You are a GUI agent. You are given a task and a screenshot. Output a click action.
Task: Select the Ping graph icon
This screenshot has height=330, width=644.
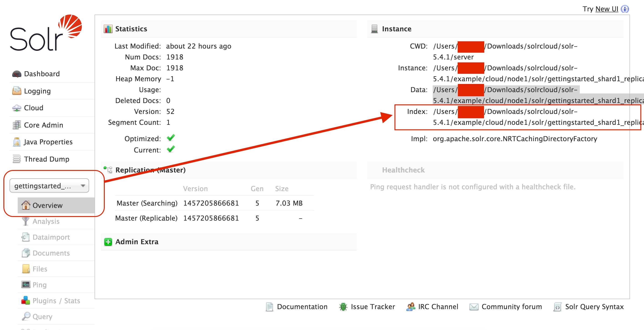pyautogui.click(x=25, y=285)
